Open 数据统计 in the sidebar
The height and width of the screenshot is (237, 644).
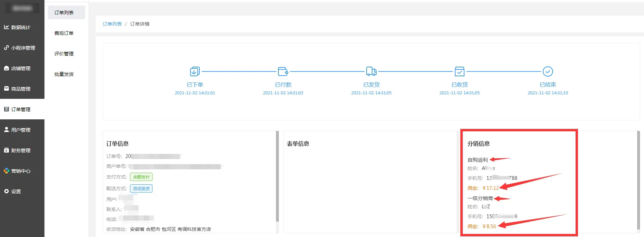(x=22, y=27)
